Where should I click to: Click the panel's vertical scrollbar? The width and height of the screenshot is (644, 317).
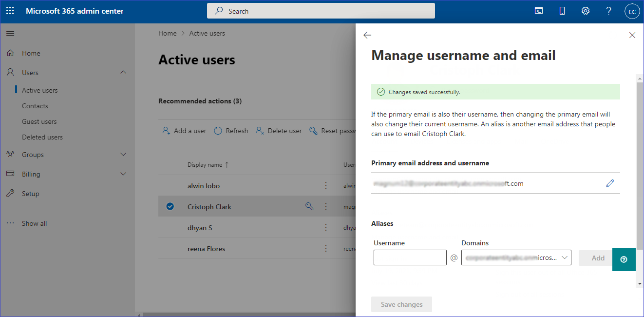(640, 166)
